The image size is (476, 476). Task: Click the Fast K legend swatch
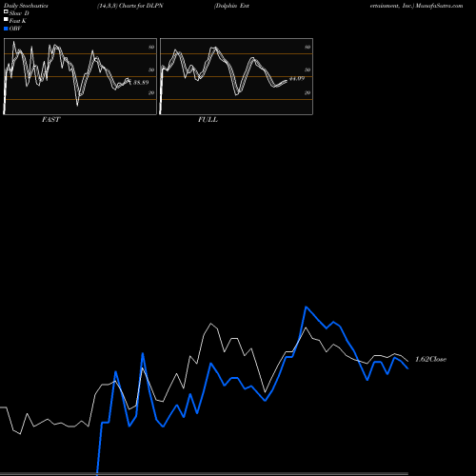click(6, 20)
